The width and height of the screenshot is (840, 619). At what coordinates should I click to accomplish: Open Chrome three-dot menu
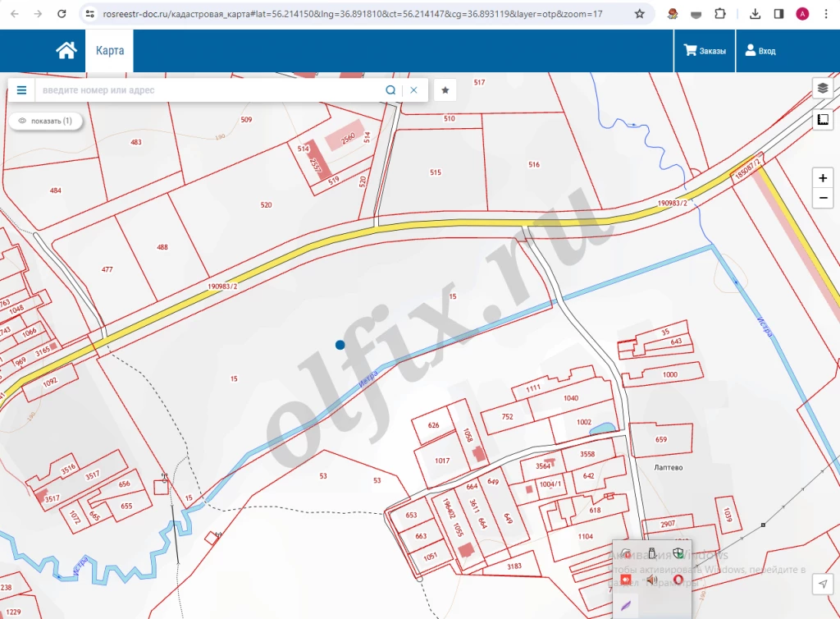pyautogui.click(x=825, y=14)
